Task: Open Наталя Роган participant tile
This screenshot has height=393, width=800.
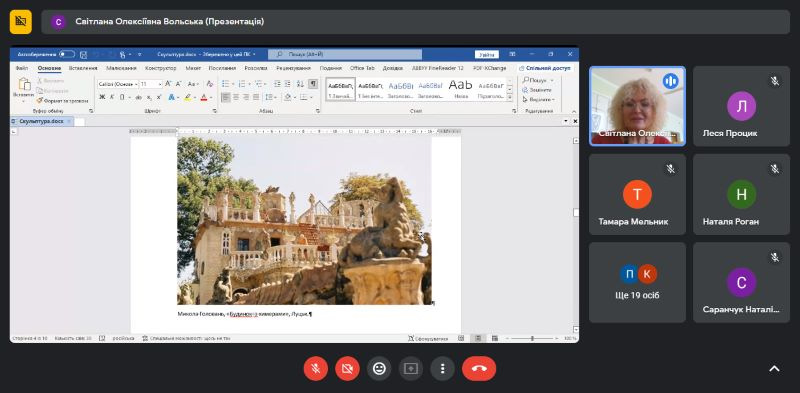Action: [741, 194]
